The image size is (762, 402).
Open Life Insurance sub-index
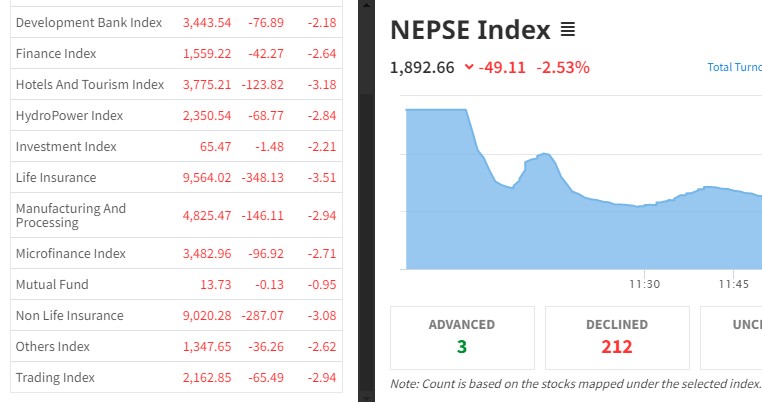click(56, 177)
